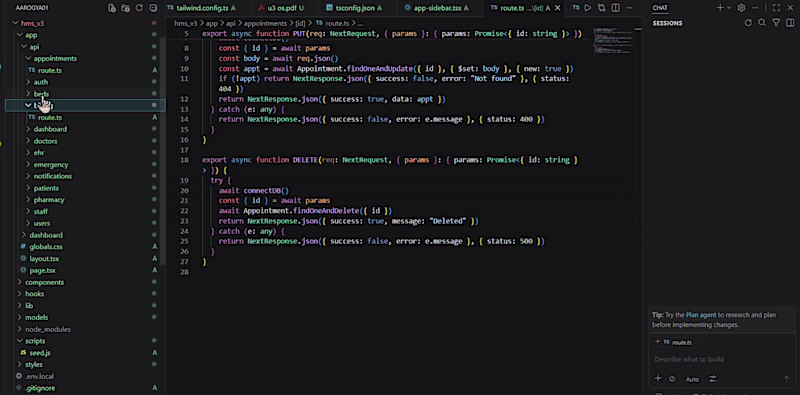
Task: Collapse all folders in Explorer
Action: click(153, 8)
